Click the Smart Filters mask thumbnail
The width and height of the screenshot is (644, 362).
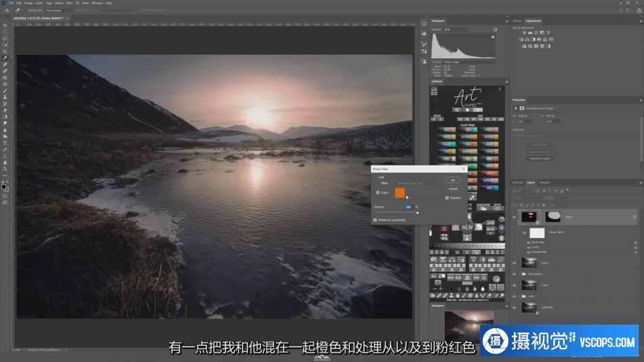pos(537,233)
